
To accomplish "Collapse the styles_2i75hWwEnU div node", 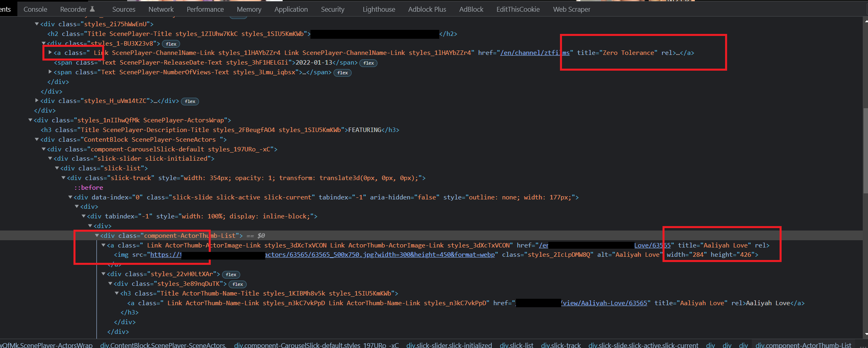I will click(x=37, y=24).
